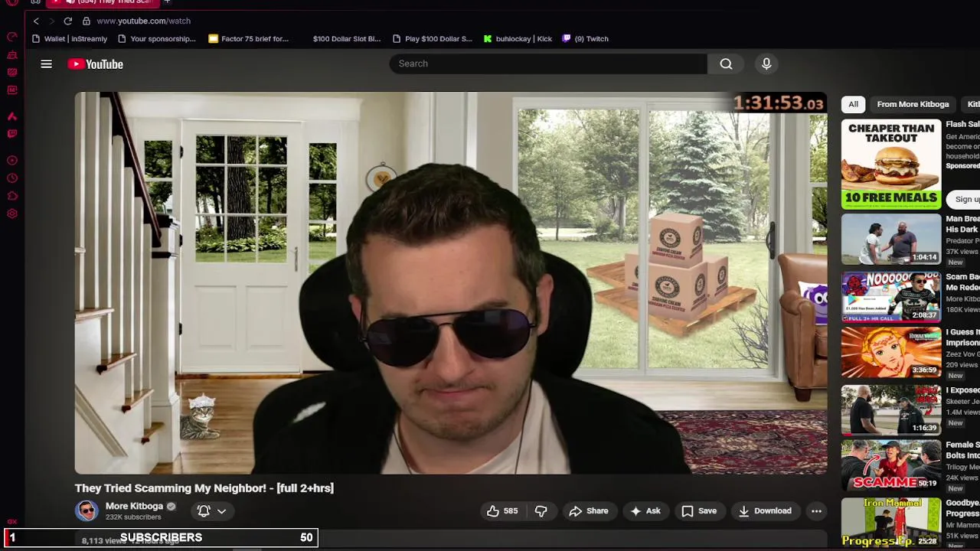Share the video
This screenshot has width=980, height=551.
(x=588, y=511)
